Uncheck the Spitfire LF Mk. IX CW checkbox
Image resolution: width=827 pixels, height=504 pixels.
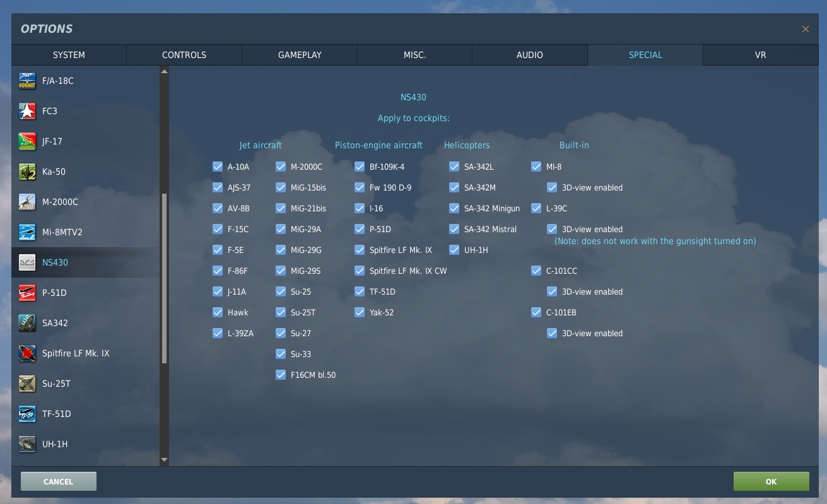click(360, 271)
